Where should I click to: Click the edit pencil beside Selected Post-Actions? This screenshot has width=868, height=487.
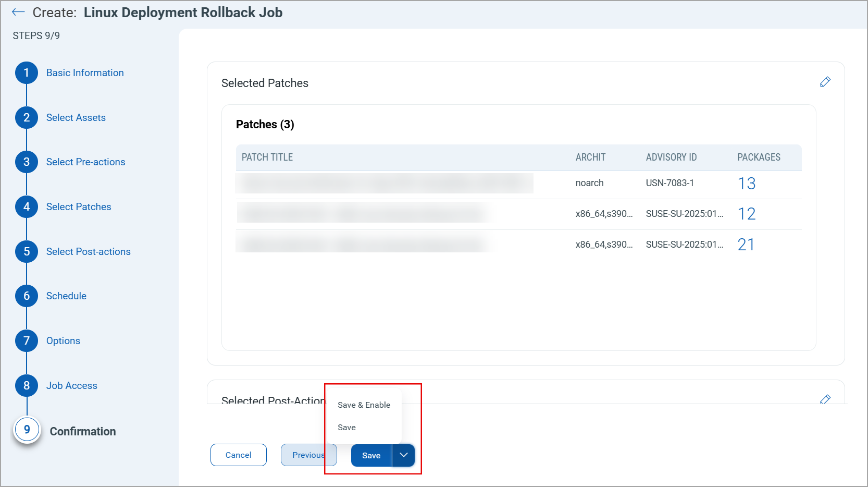pos(825,399)
